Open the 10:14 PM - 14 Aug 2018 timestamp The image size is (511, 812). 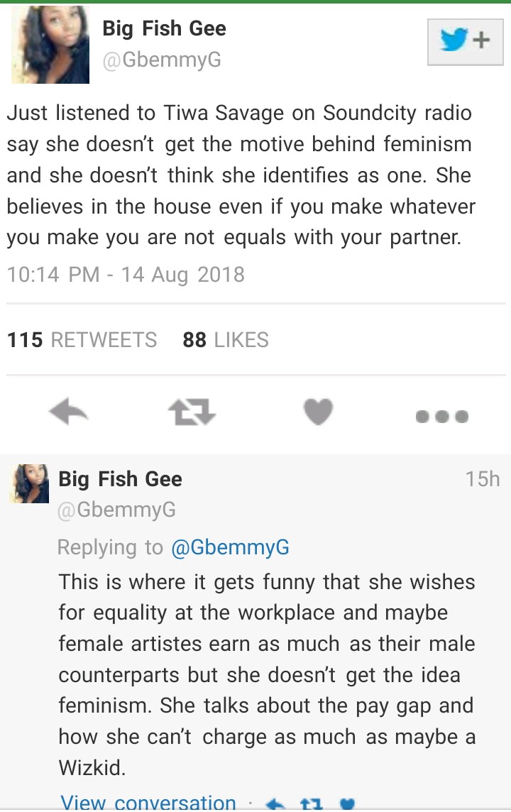click(x=126, y=275)
